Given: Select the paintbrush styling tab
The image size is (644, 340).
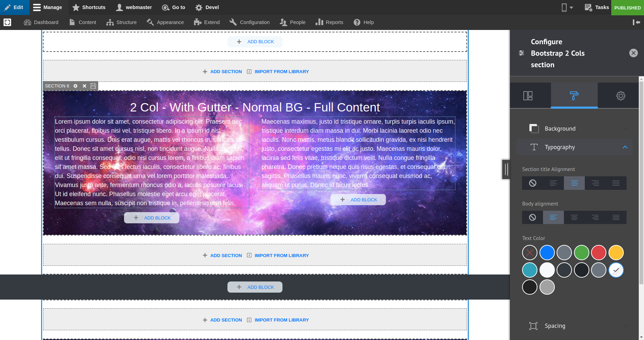Looking at the screenshot, I should pos(574,95).
